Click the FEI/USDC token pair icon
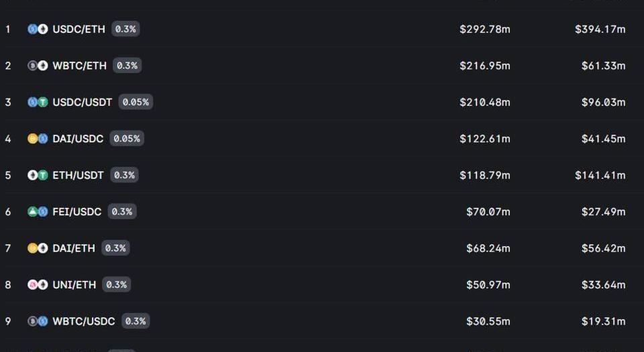Viewport: 644px width, 352px height. [38, 212]
